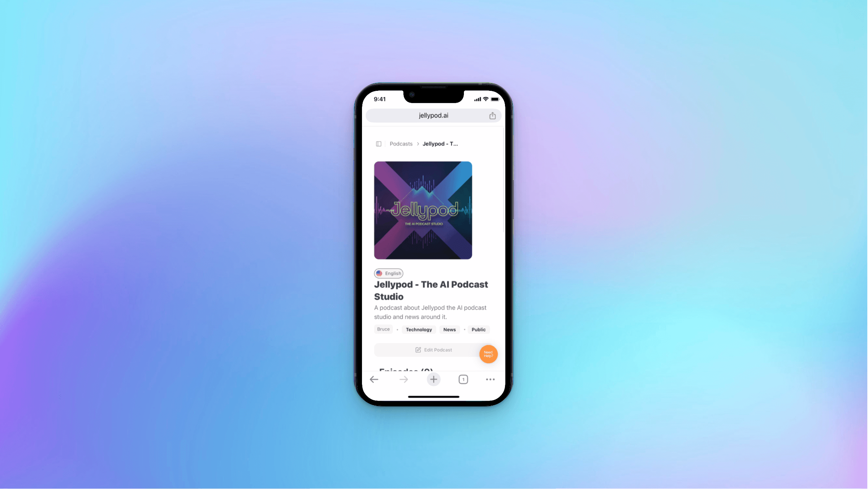
Task: Expand the Jellypod breadcrumb navigation trail
Action: click(x=440, y=143)
